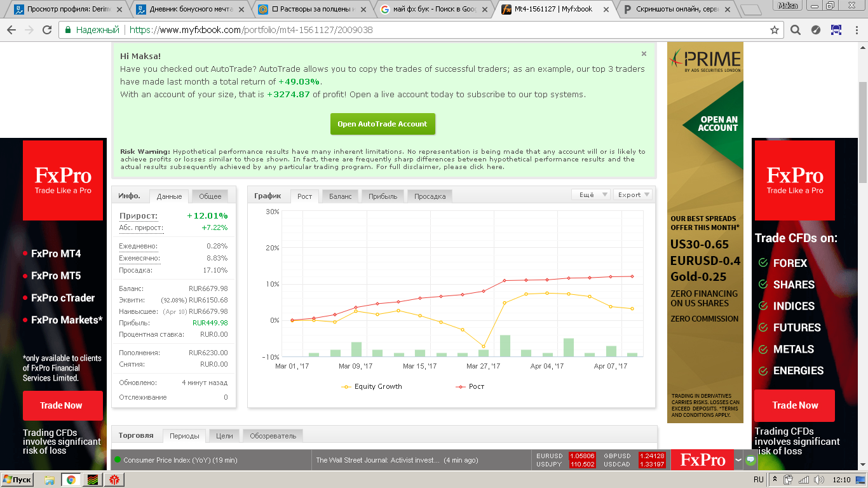The height and width of the screenshot is (488, 868).
Task: Click the Просадка 17.10% row
Action: [x=173, y=270]
